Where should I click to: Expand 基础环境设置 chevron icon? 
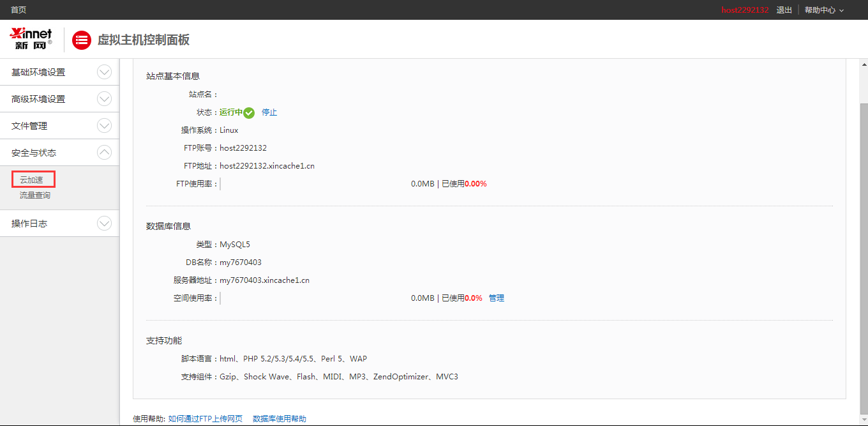pos(104,72)
